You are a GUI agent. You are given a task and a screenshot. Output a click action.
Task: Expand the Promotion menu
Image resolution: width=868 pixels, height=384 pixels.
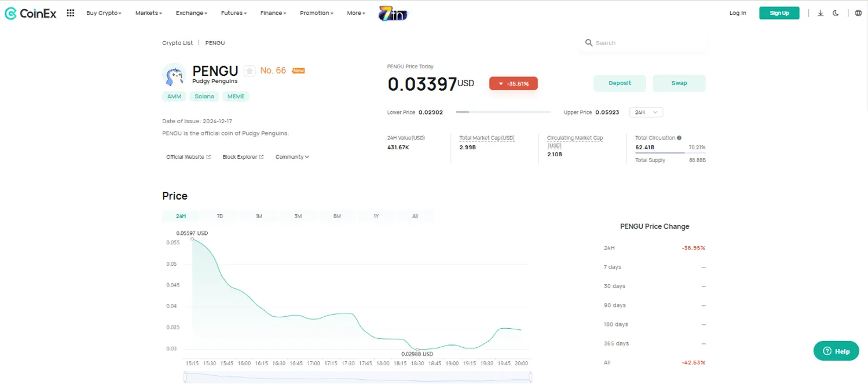[317, 13]
